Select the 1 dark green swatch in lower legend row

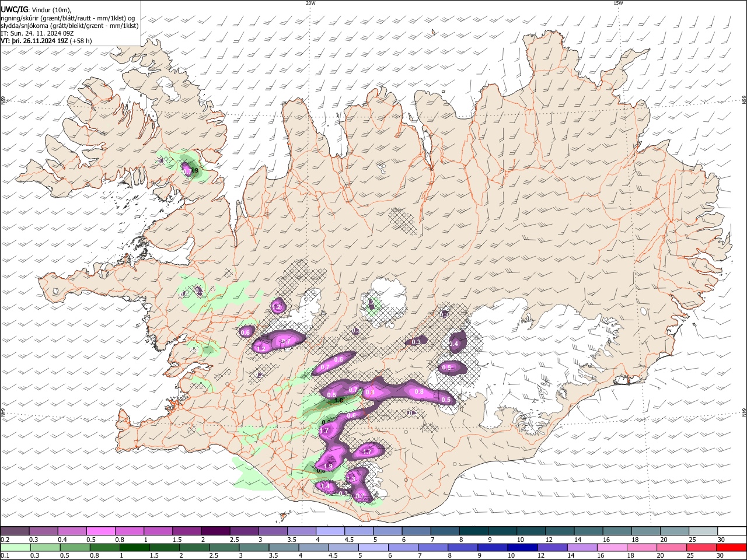tap(134, 548)
